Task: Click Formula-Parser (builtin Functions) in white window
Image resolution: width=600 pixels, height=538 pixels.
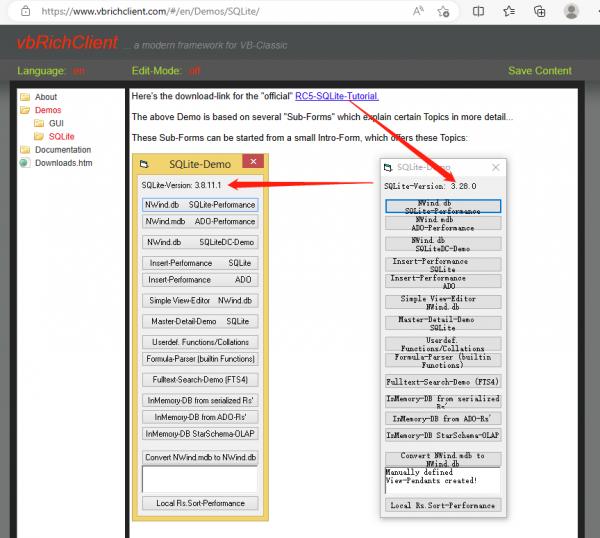Action: tap(443, 360)
